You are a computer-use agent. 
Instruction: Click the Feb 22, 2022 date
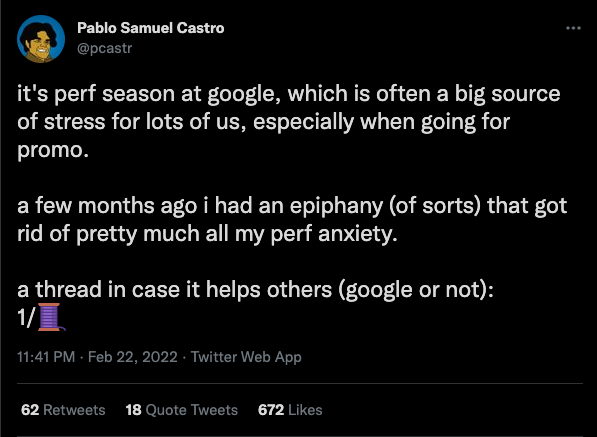133,357
